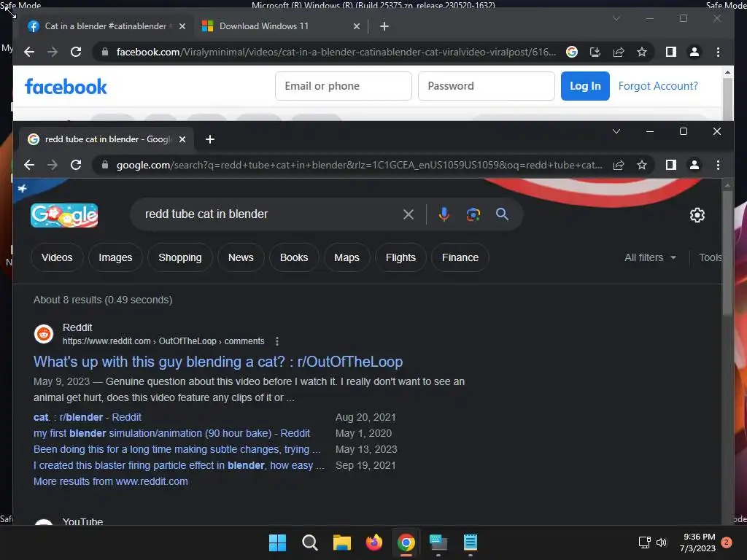
Task: Launch Firefox from taskbar
Action: point(374,542)
